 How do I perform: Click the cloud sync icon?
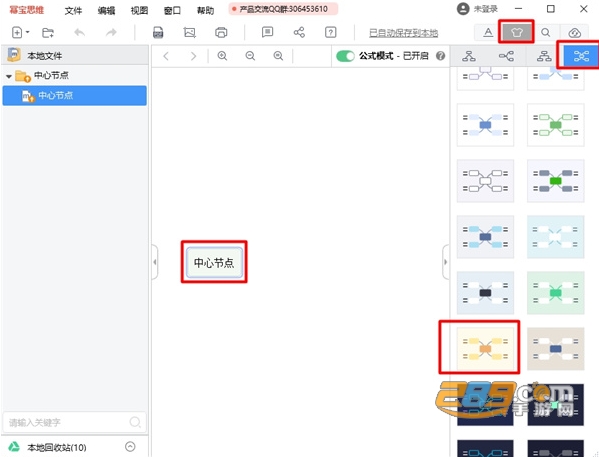click(x=575, y=33)
